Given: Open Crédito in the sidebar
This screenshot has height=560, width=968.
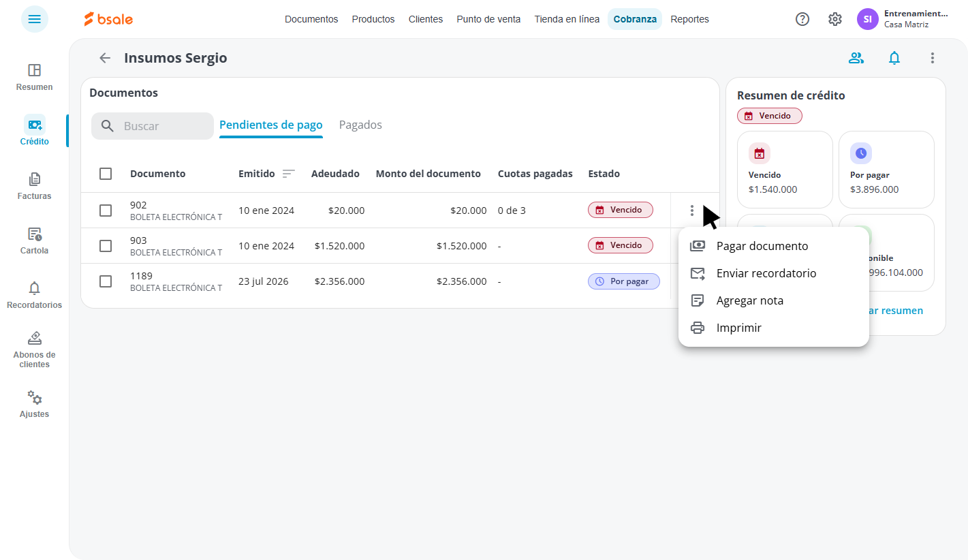Looking at the screenshot, I should 35,131.
